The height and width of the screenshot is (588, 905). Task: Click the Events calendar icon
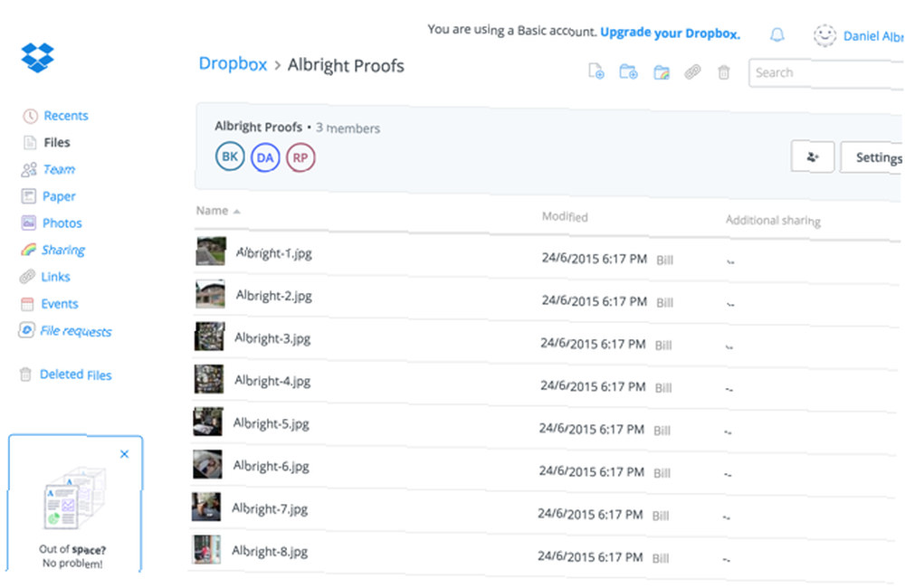point(27,304)
